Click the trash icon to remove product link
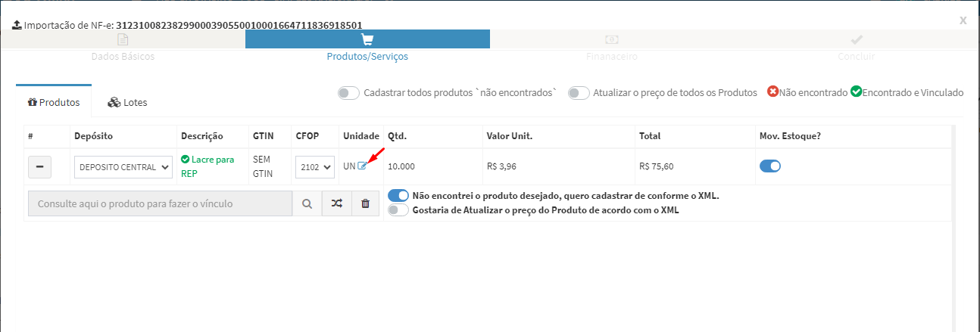Image resolution: width=980 pixels, height=332 pixels. pos(365,203)
